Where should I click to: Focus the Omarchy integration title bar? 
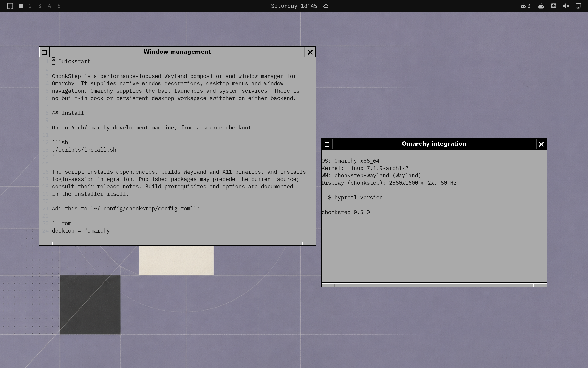[434, 144]
